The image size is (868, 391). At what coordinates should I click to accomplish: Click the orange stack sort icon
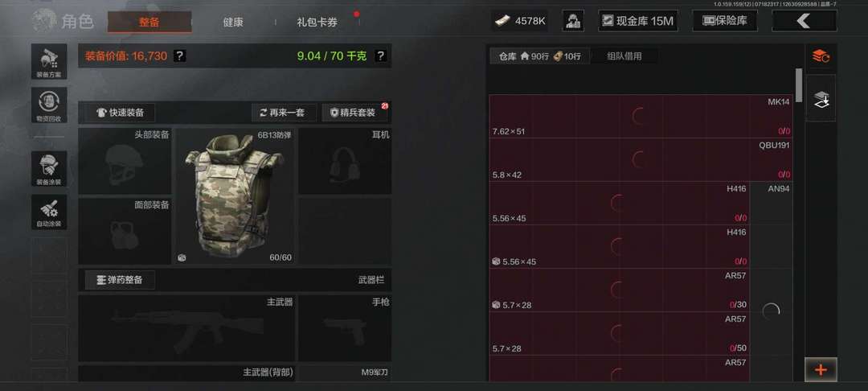pyautogui.click(x=821, y=56)
